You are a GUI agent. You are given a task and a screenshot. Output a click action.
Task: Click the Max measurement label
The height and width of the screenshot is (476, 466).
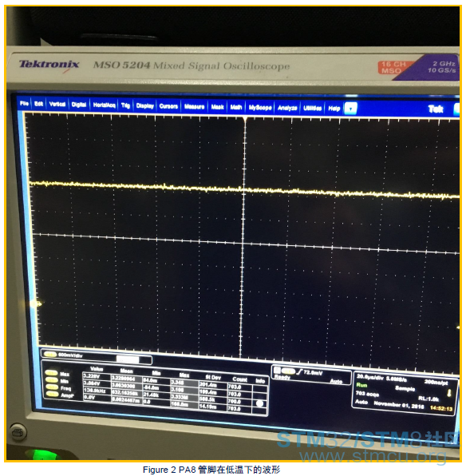point(65,374)
